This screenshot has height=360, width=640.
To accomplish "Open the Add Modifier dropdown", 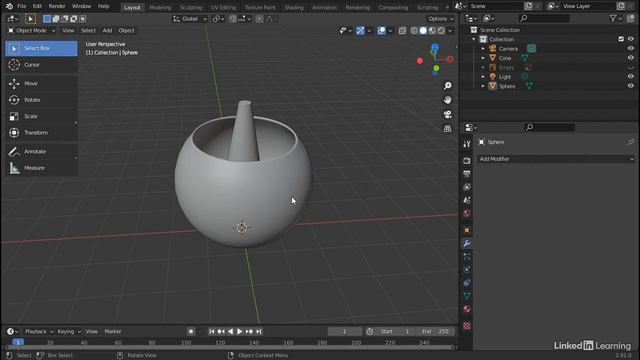I will coord(556,159).
